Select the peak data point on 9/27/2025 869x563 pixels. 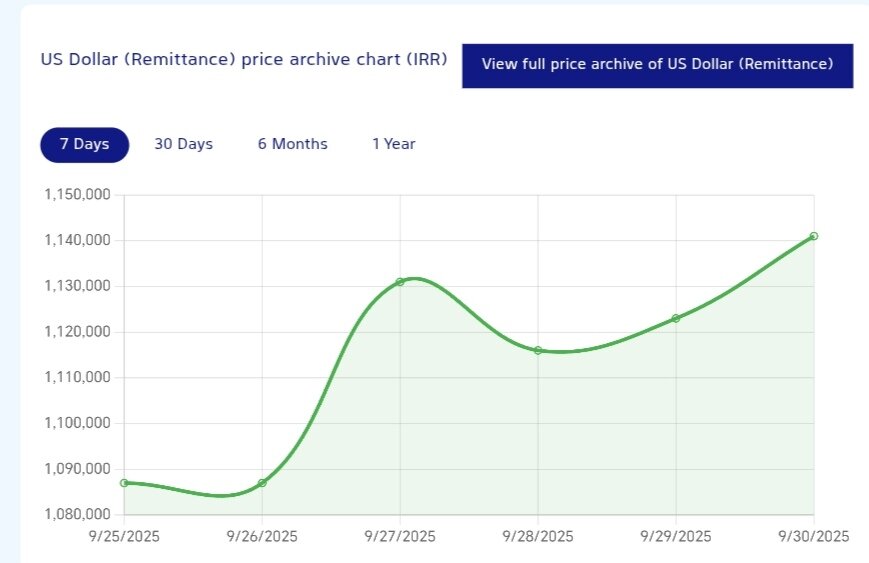pyautogui.click(x=400, y=282)
